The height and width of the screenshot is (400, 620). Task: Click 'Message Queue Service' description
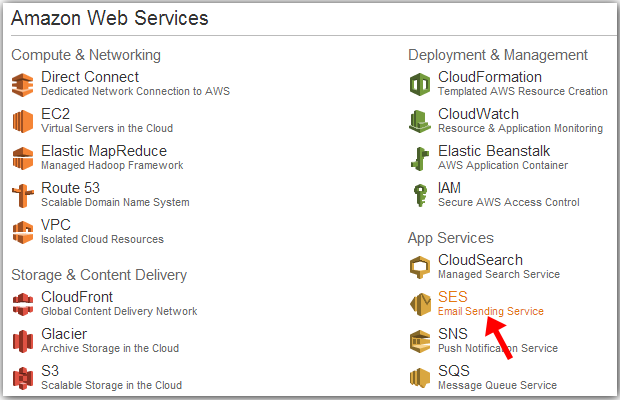click(x=497, y=385)
